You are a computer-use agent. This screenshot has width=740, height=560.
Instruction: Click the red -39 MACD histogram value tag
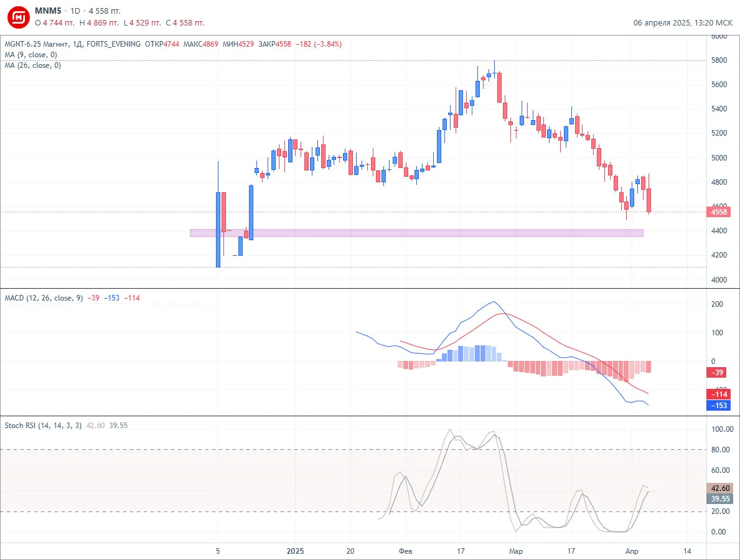point(718,373)
